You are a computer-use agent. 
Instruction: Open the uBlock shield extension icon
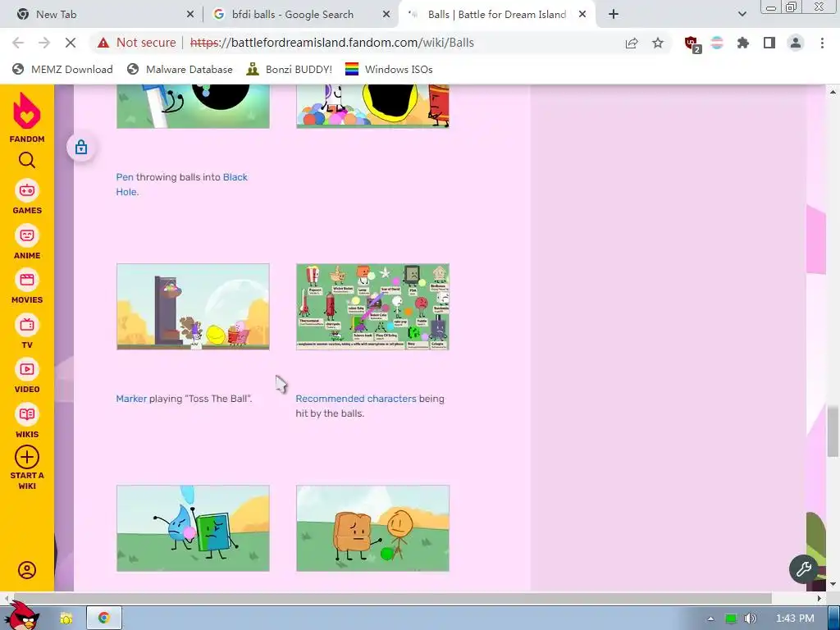click(x=692, y=44)
